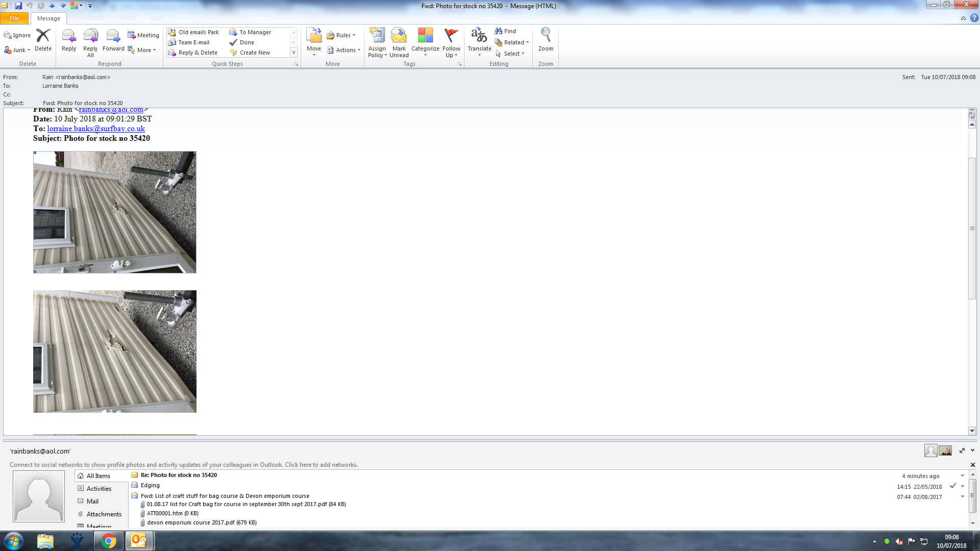Viewport: 980px width, 551px height.
Task: Close the social networks info bar
Action: pyautogui.click(x=972, y=465)
